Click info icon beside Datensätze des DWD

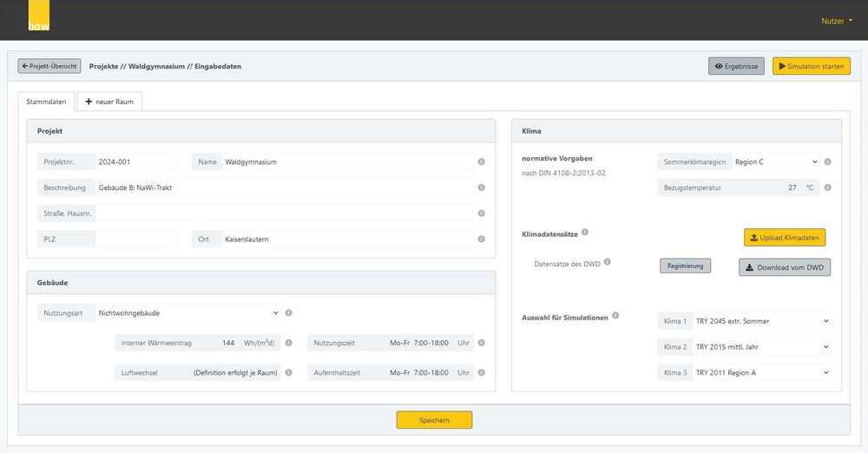(x=608, y=262)
